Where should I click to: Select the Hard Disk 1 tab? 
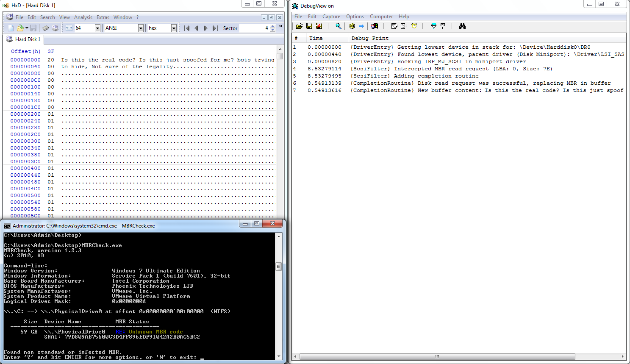pos(24,39)
